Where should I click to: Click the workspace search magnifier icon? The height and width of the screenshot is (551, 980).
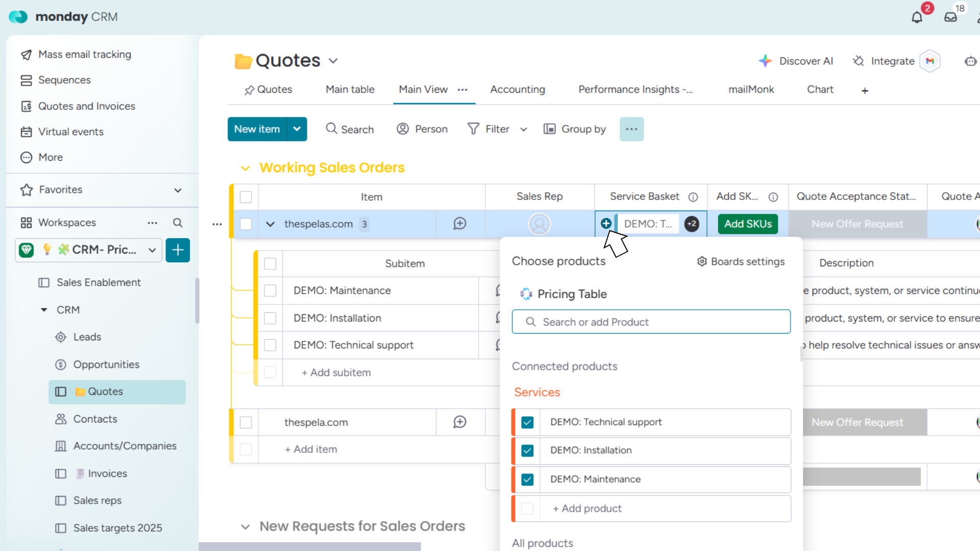178,223
